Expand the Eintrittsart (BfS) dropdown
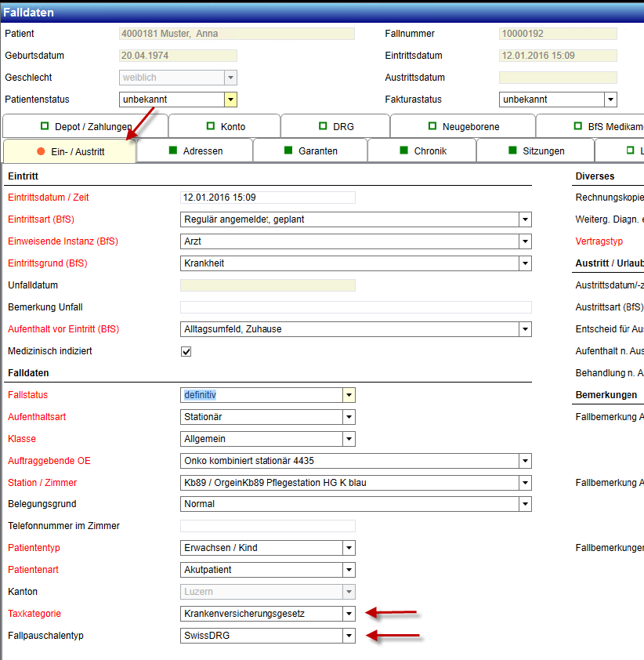644x660 pixels. click(x=525, y=219)
